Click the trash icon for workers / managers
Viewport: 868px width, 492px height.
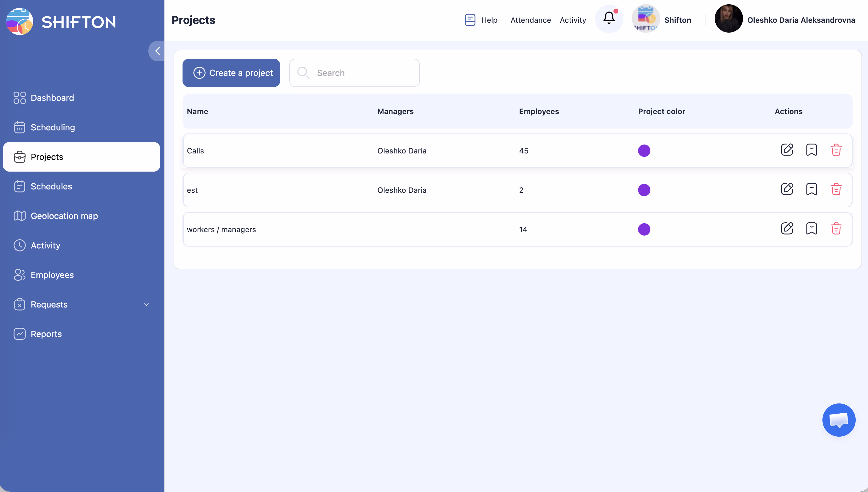836,229
